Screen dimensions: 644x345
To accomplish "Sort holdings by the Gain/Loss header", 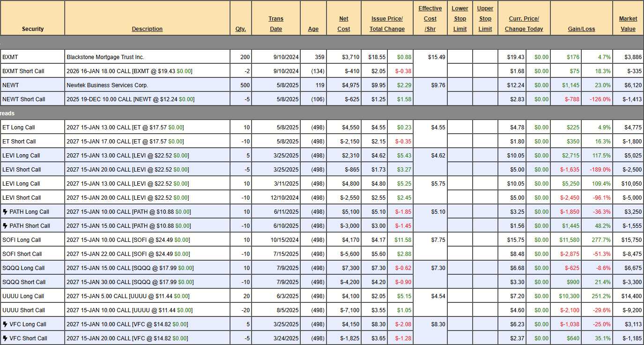I will pyautogui.click(x=581, y=29).
